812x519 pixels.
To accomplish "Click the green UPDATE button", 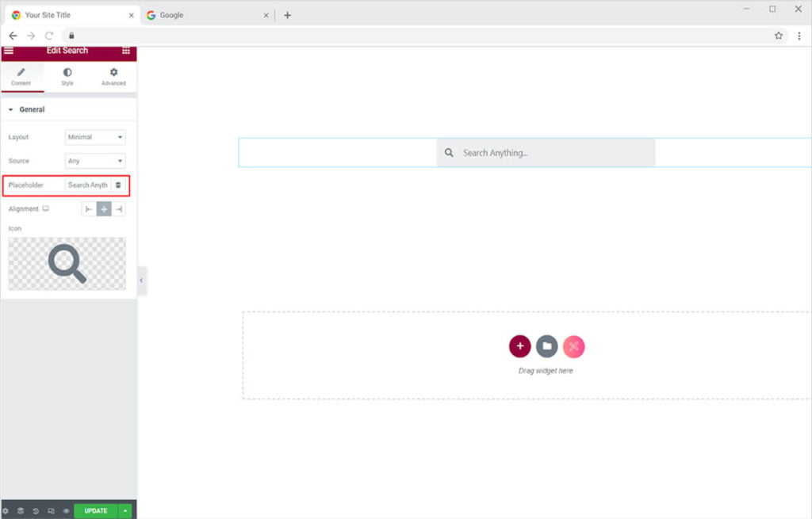I will point(95,511).
